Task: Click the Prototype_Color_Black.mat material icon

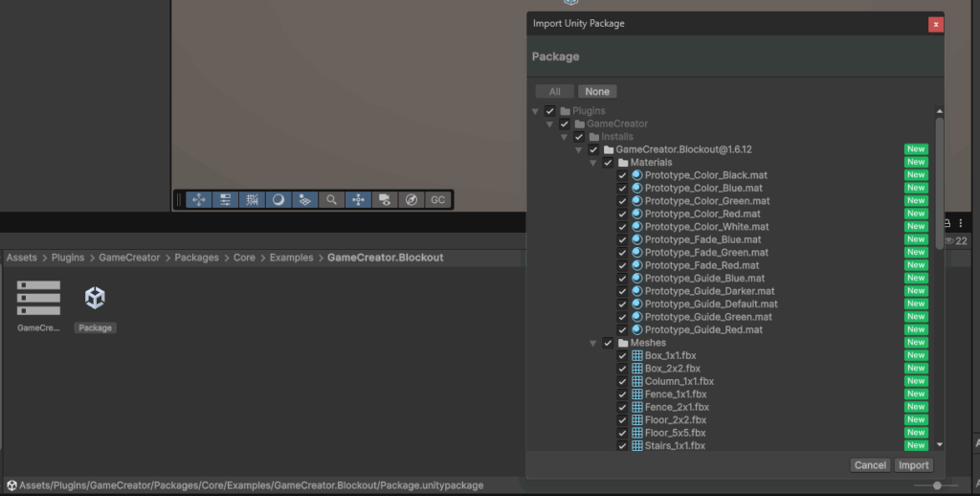Action: pyautogui.click(x=636, y=175)
